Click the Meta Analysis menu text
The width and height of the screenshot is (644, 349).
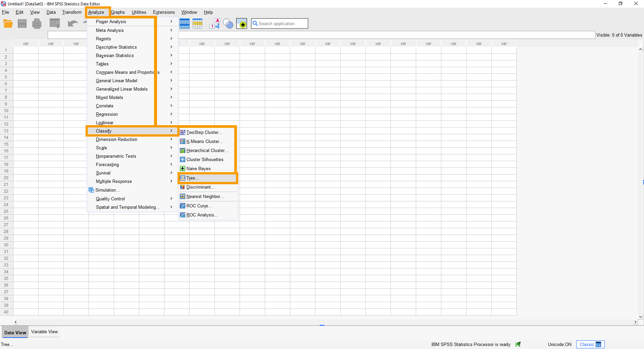click(110, 30)
